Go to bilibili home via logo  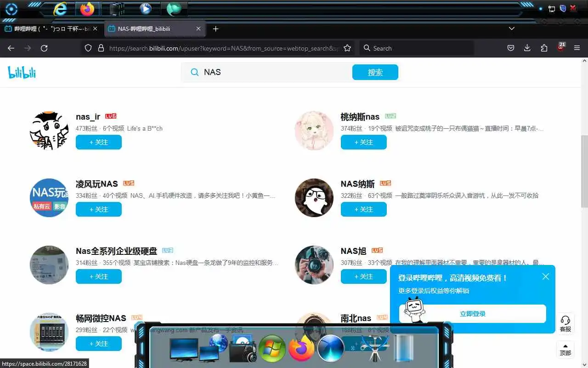[22, 72]
